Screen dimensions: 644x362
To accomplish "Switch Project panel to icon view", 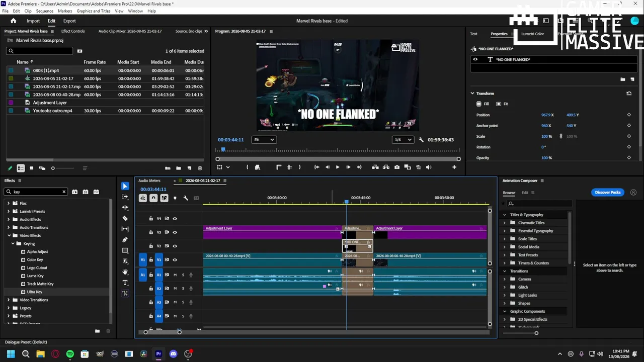I will pyautogui.click(x=31, y=168).
